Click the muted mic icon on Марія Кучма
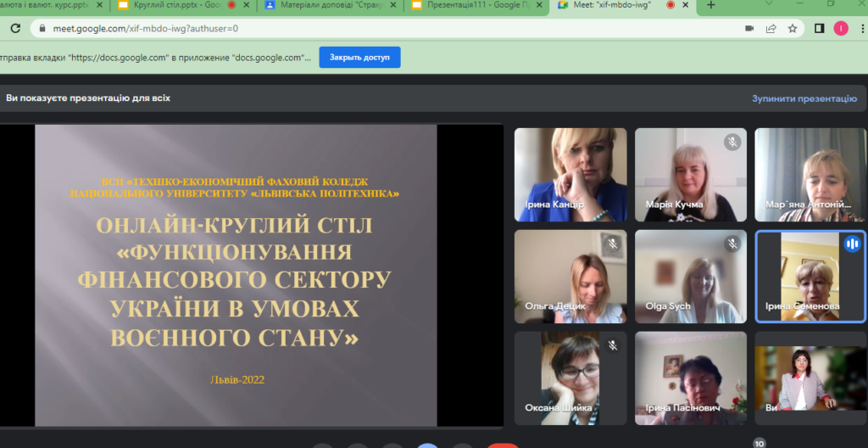 pyautogui.click(x=732, y=143)
